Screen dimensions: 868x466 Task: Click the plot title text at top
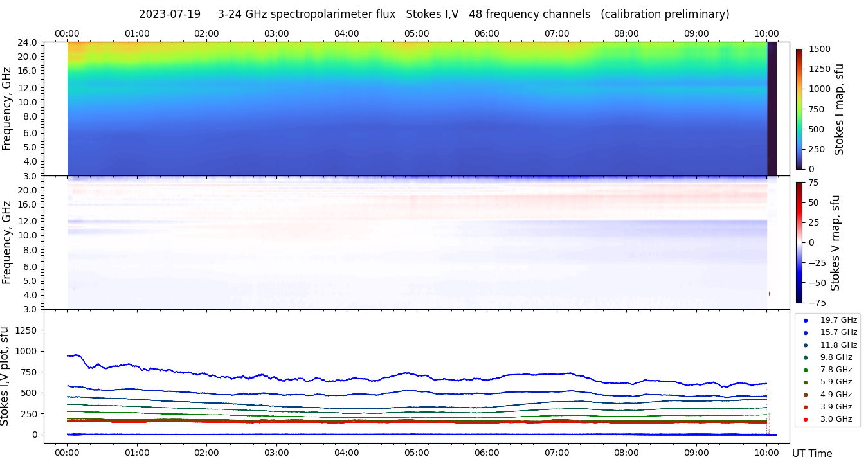coord(434,14)
